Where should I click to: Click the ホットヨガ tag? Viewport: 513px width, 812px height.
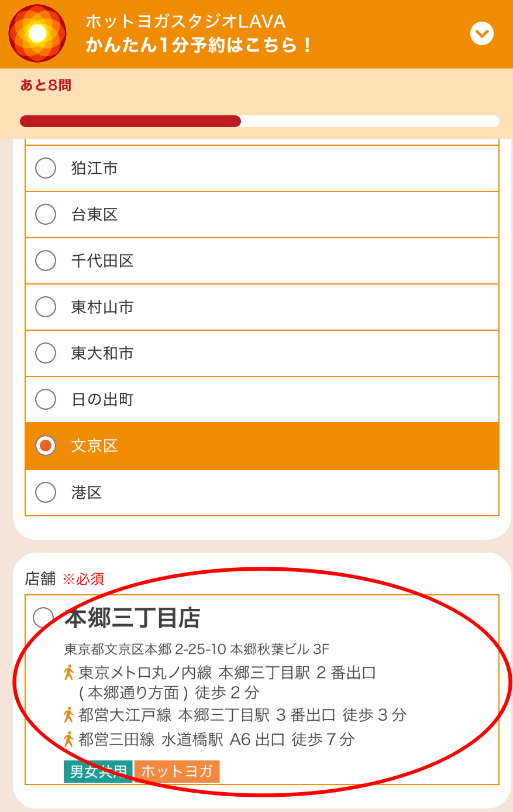pyautogui.click(x=177, y=772)
